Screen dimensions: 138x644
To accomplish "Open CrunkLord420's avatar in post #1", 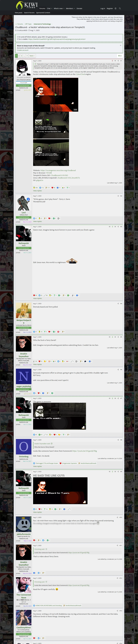I will point(24,68).
